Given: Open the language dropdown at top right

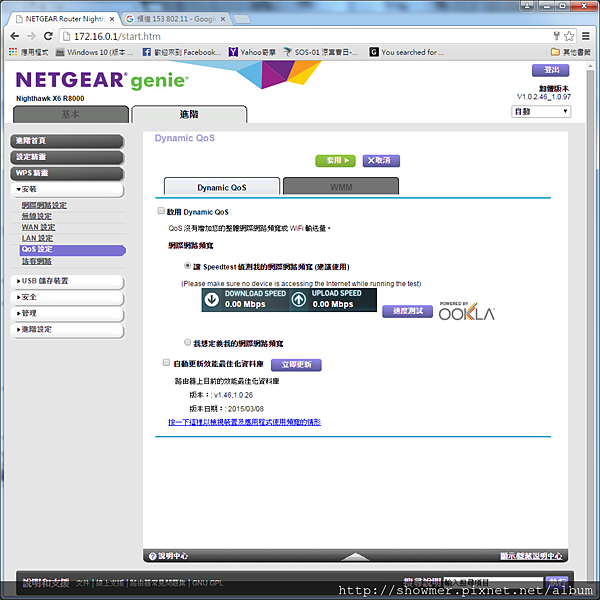Looking at the screenshot, I should coord(541,112).
